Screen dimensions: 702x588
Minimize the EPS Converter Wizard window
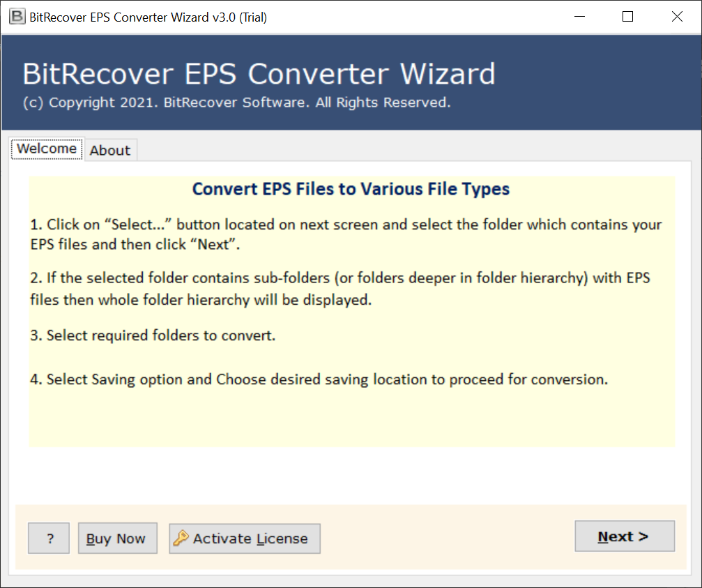580,17
